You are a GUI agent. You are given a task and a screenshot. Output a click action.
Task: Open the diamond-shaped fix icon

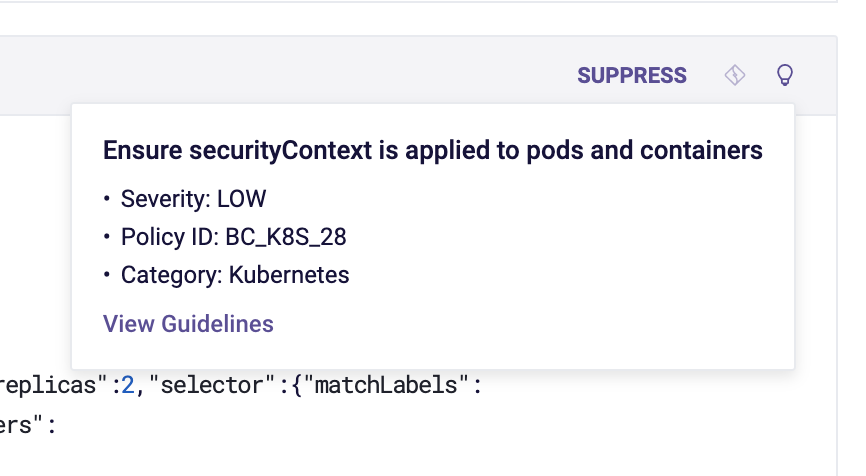click(735, 75)
